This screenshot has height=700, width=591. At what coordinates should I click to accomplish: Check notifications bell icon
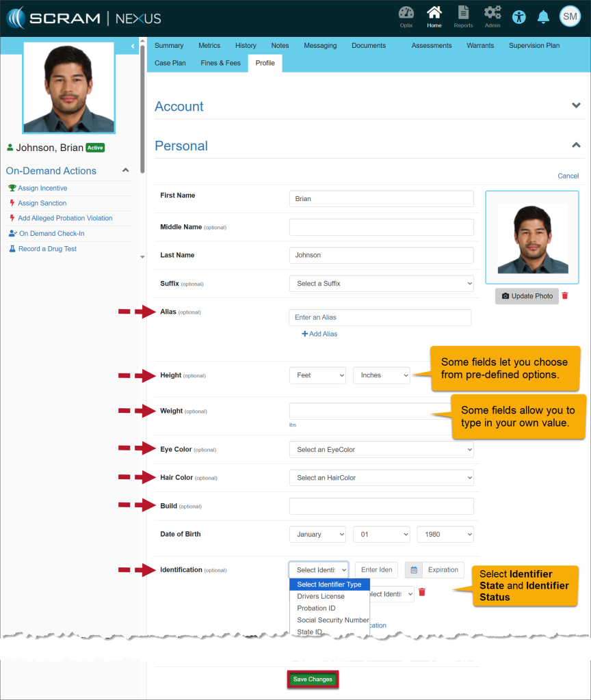543,16
